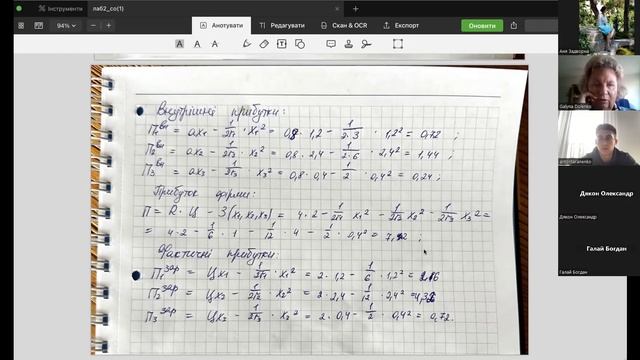Viewport: 640px width, 360px height.
Task: Close the лаб2_со(1) tab
Action: click(x=337, y=9)
